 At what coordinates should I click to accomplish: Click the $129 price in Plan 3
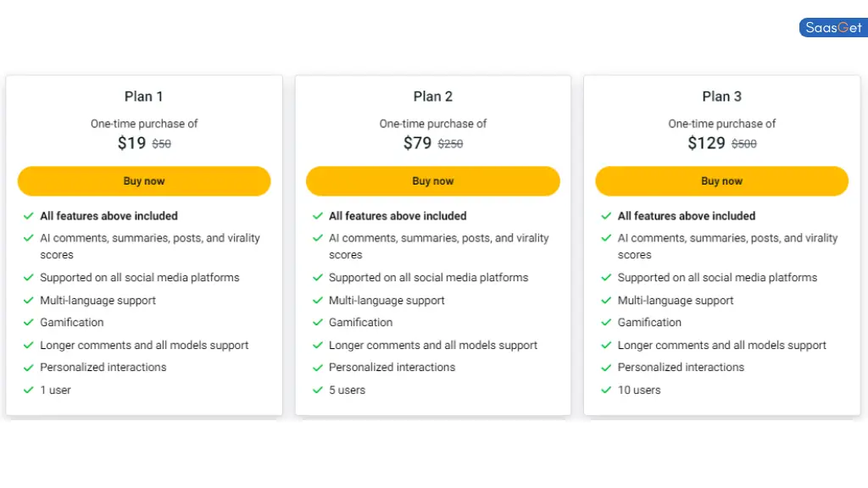click(x=706, y=143)
